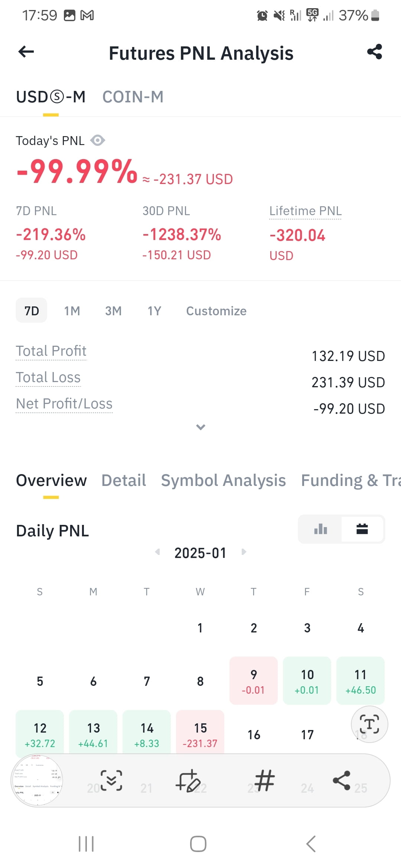The image size is (401, 868).
Task: Tap the back arrow in header
Action: tap(26, 52)
